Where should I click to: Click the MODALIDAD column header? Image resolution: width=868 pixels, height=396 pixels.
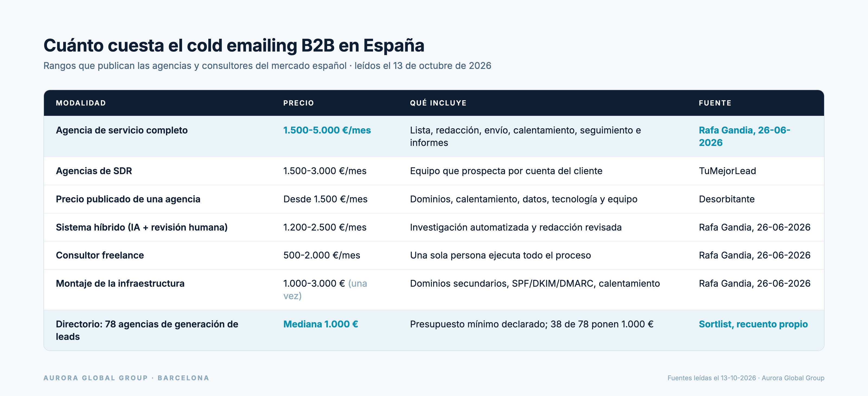[x=81, y=103]
